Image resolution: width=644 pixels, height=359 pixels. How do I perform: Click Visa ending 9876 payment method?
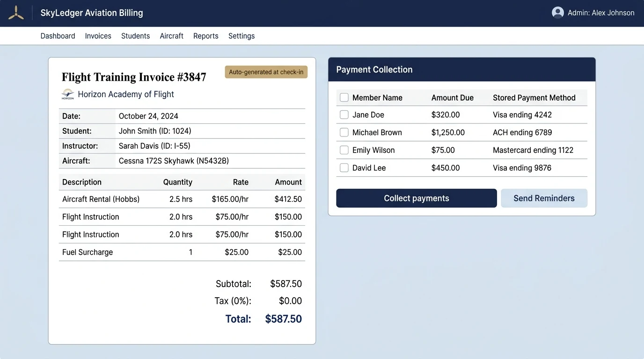pos(522,168)
